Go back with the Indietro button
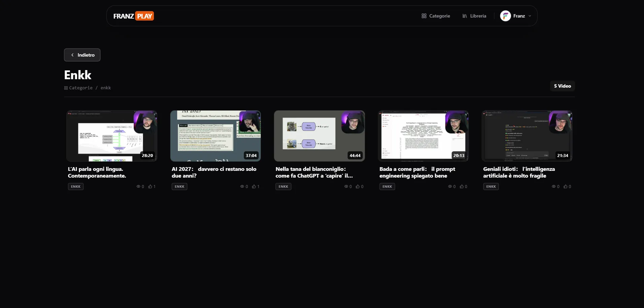The width and height of the screenshot is (644, 308). [x=82, y=55]
